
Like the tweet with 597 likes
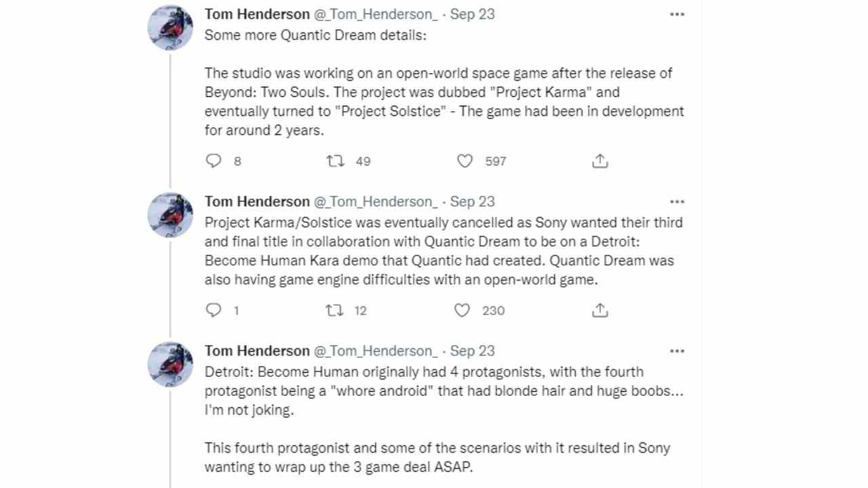pos(465,161)
